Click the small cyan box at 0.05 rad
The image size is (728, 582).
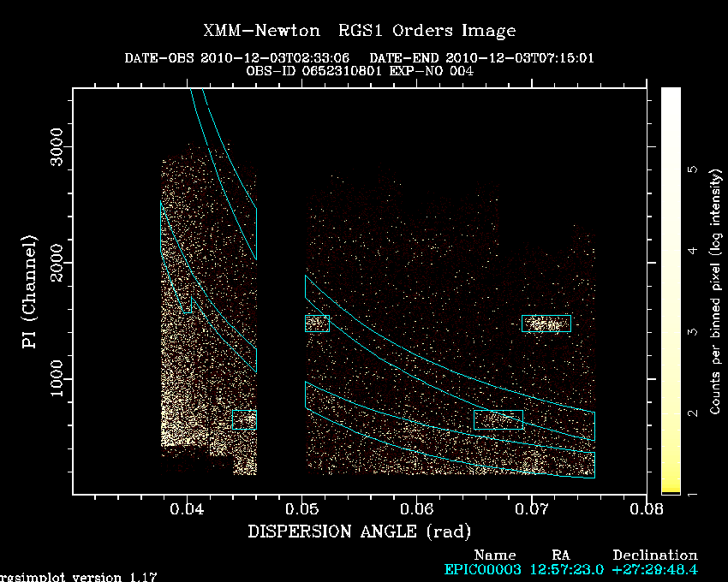[x=317, y=324]
